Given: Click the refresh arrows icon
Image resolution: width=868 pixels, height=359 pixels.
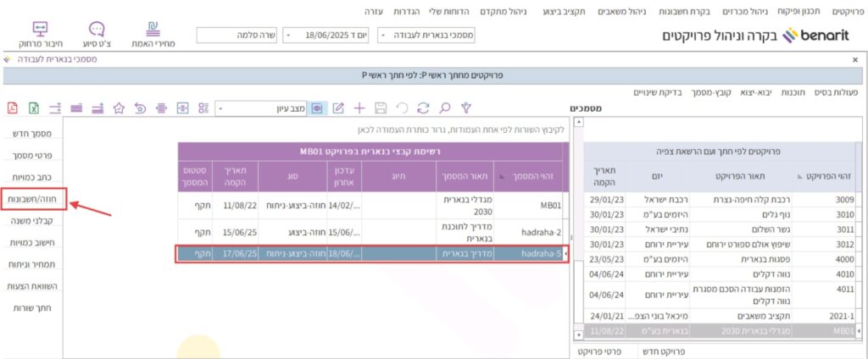Looking at the screenshot, I should pos(422,108).
